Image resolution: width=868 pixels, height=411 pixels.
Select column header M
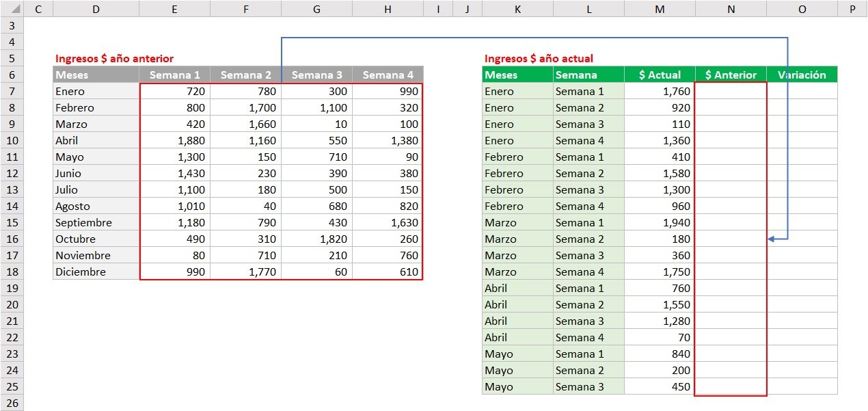(x=660, y=9)
